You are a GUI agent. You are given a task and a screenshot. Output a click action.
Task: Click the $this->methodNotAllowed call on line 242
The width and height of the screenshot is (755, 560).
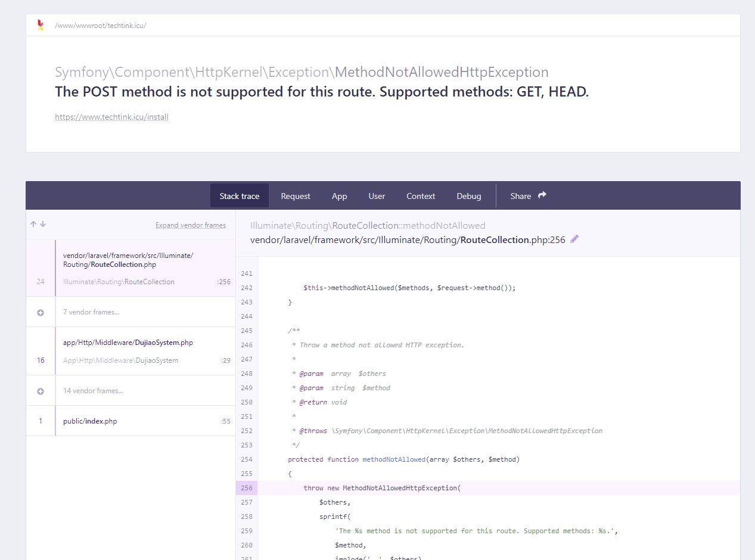point(409,288)
